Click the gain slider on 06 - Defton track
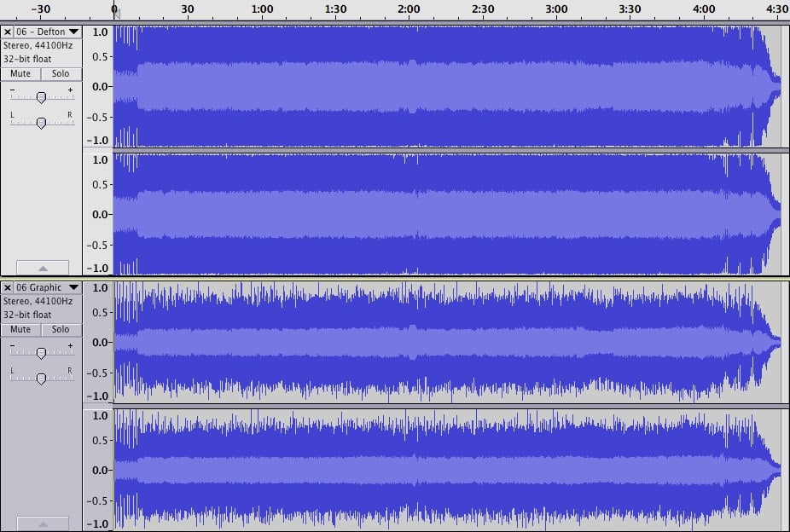The height and width of the screenshot is (532, 790). [41, 97]
